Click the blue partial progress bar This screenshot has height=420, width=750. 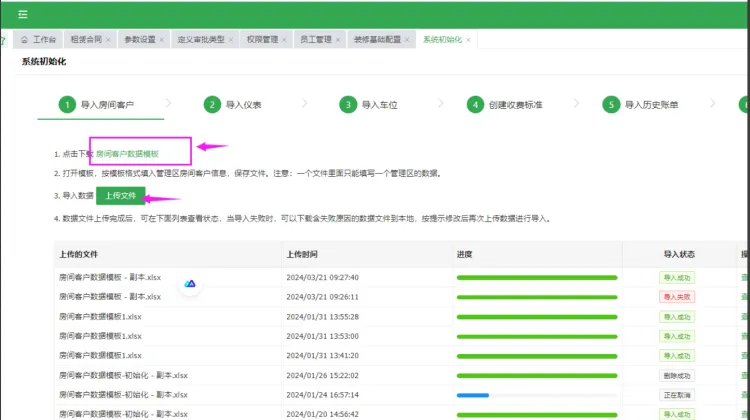[473, 395]
